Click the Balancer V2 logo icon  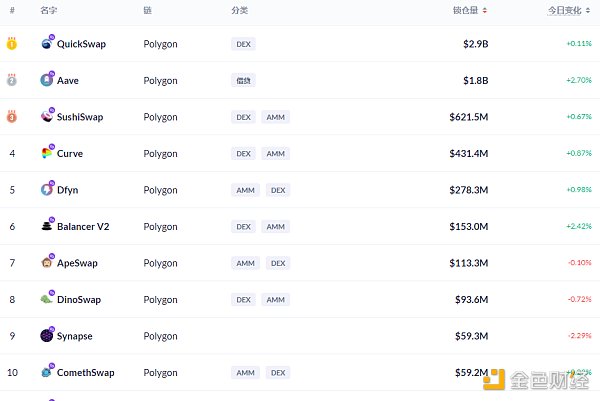click(x=47, y=226)
